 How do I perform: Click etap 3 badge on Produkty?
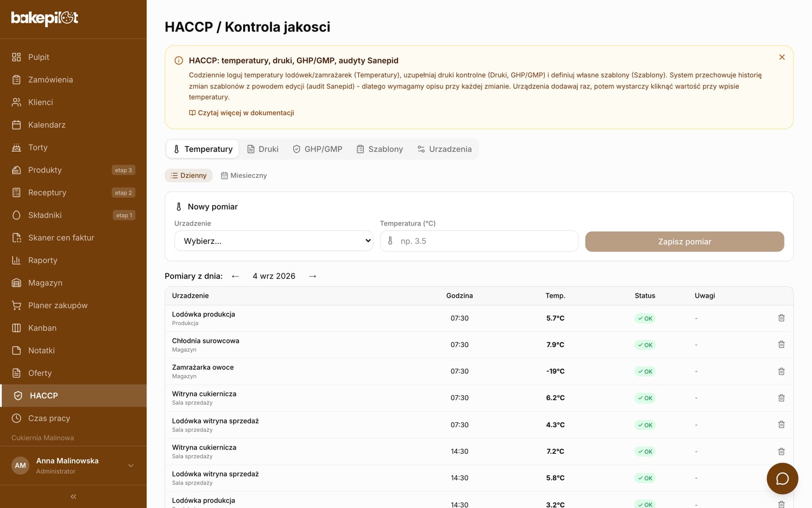pos(123,170)
